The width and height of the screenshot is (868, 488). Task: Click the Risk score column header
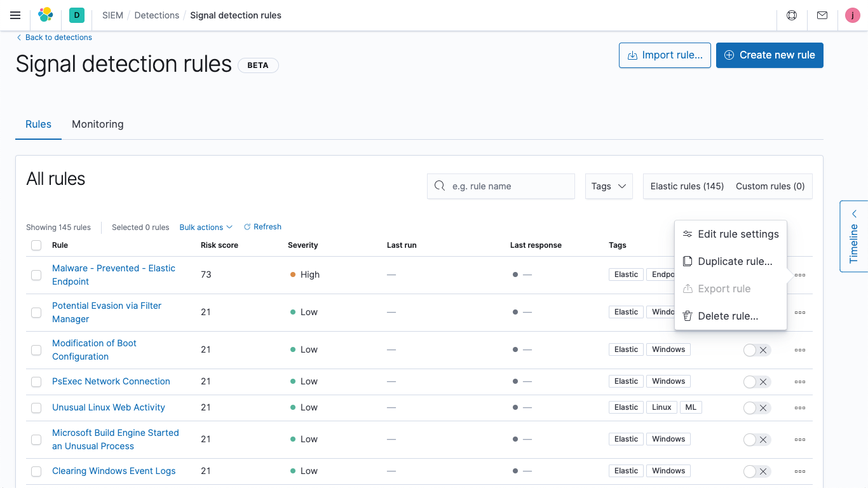point(219,245)
